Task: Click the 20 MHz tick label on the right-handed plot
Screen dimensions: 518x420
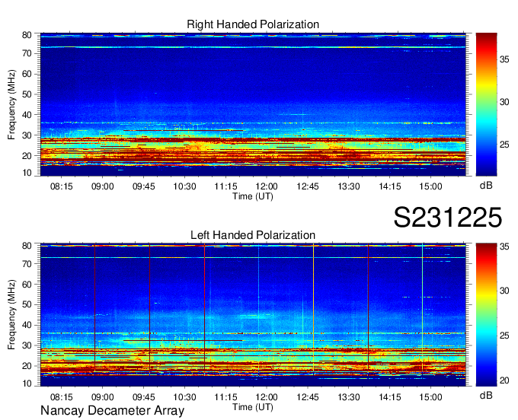Action: click(x=27, y=156)
